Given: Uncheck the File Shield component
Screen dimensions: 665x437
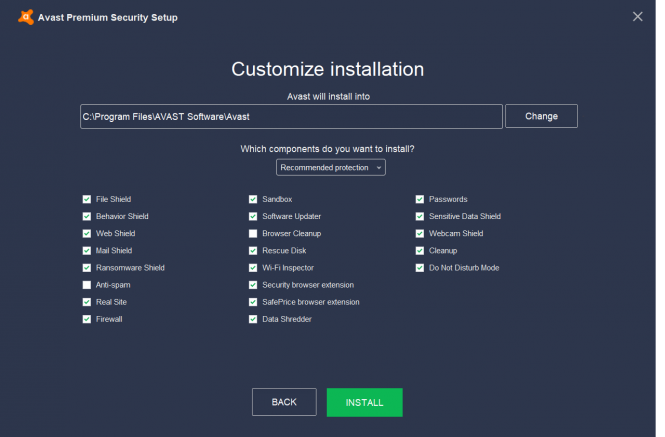Looking at the screenshot, I should (x=87, y=199).
